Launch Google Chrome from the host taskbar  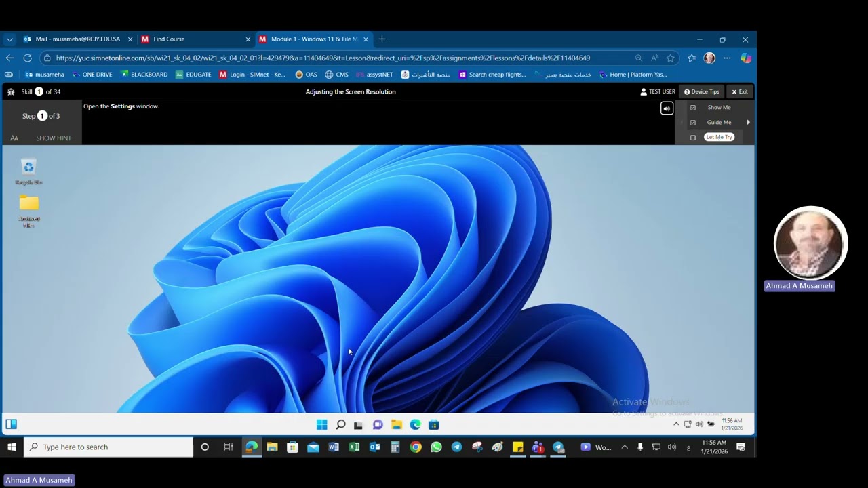[x=416, y=447]
